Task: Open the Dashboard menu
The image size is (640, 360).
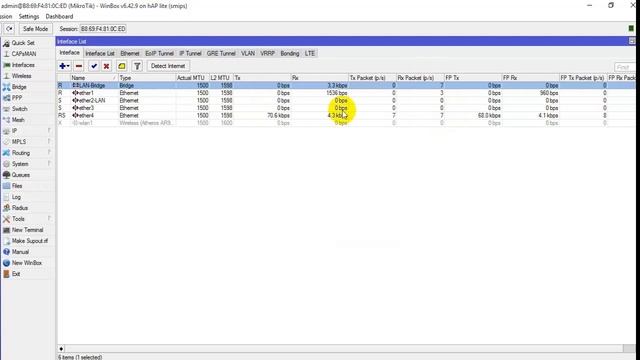Action: [x=59, y=17]
